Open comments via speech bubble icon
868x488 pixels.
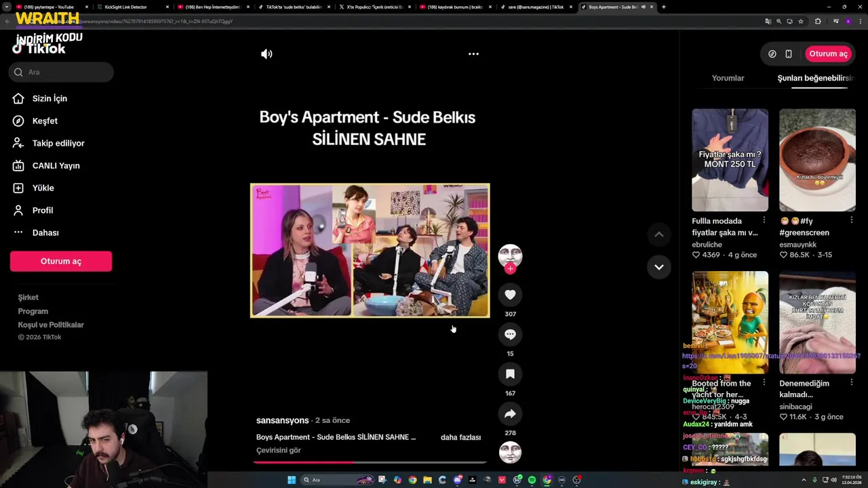pos(510,334)
